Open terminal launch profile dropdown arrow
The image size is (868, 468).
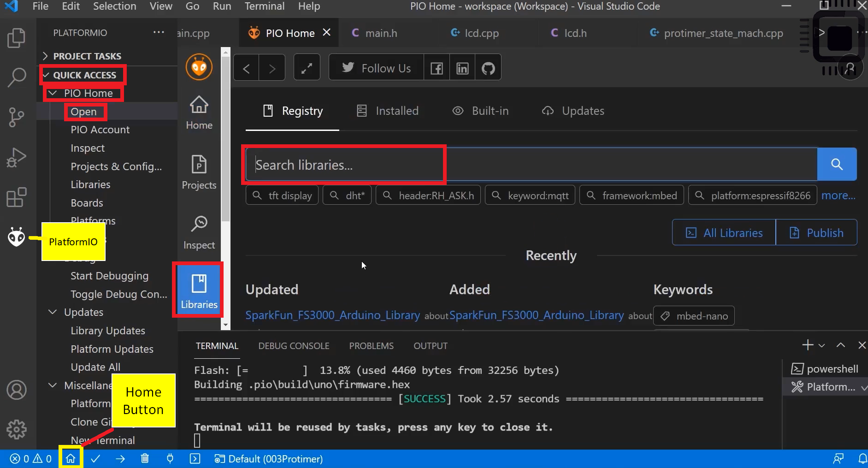(x=821, y=345)
